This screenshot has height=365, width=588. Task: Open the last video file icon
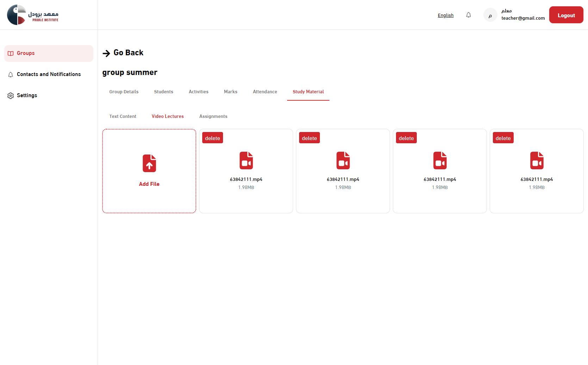[537, 161]
